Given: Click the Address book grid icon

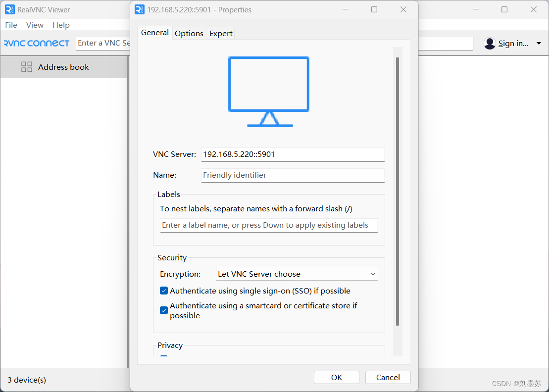Looking at the screenshot, I should [27, 67].
